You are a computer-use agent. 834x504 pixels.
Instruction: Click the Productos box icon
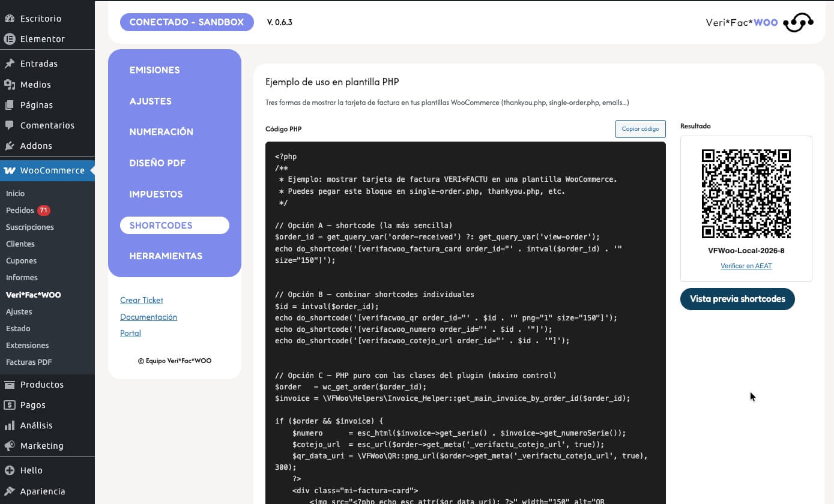10,385
